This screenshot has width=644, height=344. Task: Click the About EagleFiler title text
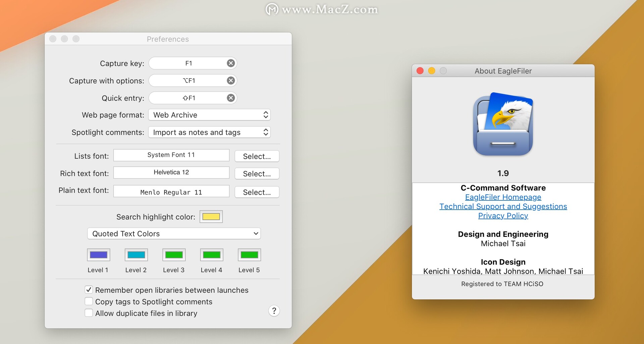503,71
